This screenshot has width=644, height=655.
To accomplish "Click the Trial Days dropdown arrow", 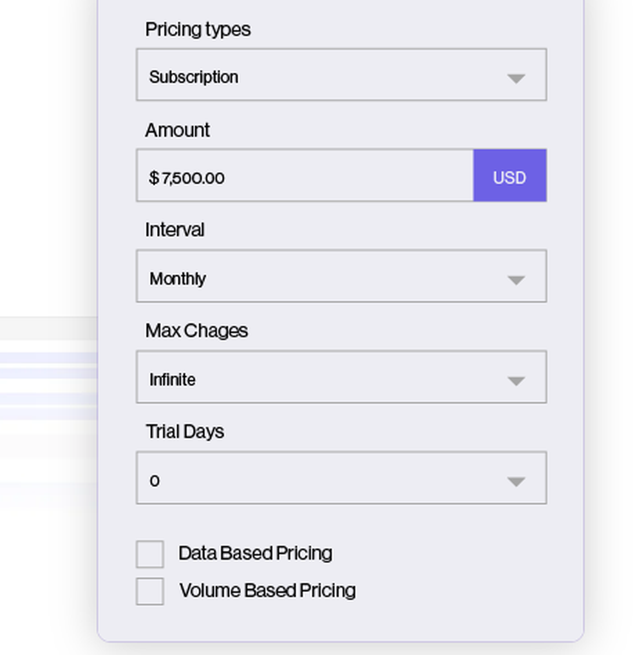I will click(516, 482).
